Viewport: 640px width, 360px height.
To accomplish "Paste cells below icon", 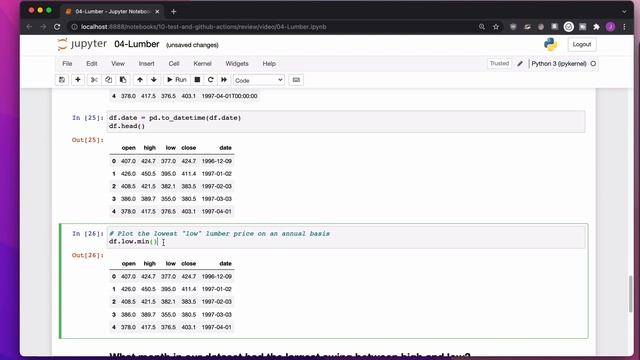I will pyautogui.click(x=123, y=80).
